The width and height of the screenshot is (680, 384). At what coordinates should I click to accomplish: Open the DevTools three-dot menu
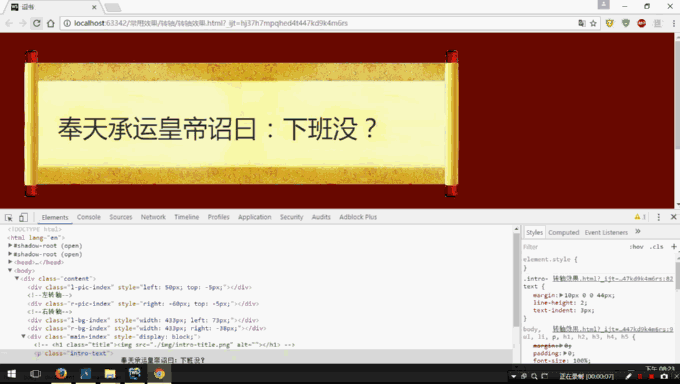(x=658, y=217)
